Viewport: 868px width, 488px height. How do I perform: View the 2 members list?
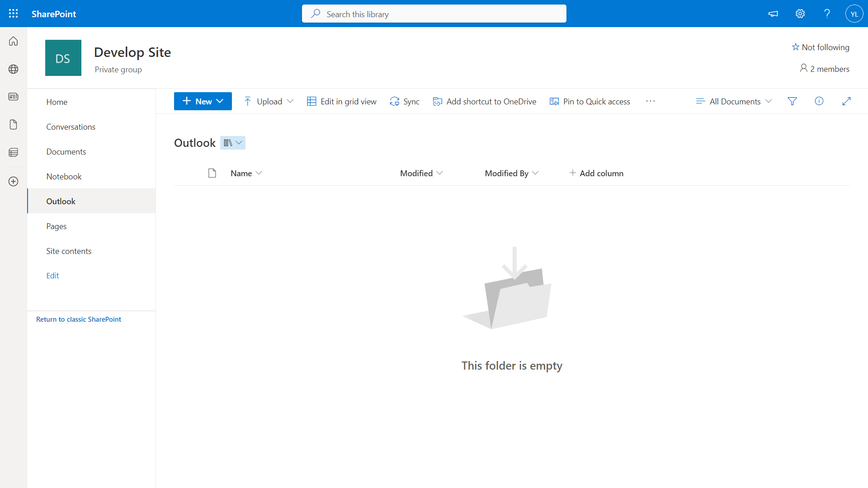825,69
